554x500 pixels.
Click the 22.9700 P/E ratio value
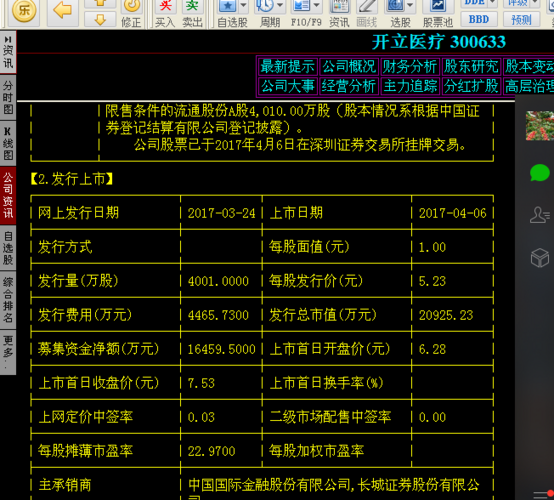coord(211,451)
